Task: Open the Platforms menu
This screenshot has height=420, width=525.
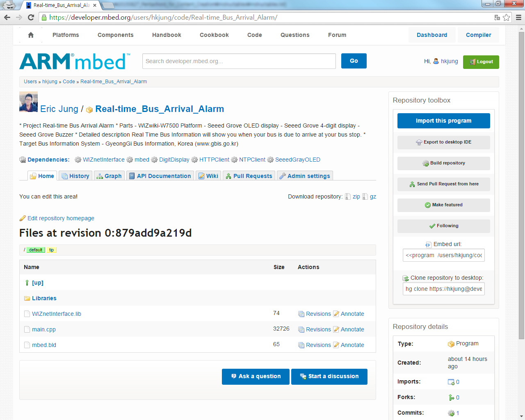Action: [x=66, y=35]
